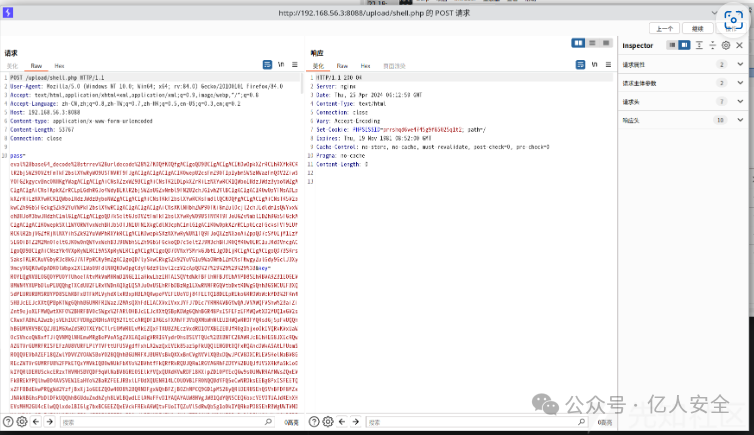Go to next match in response search
754x435 pixels.
point(356,422)
